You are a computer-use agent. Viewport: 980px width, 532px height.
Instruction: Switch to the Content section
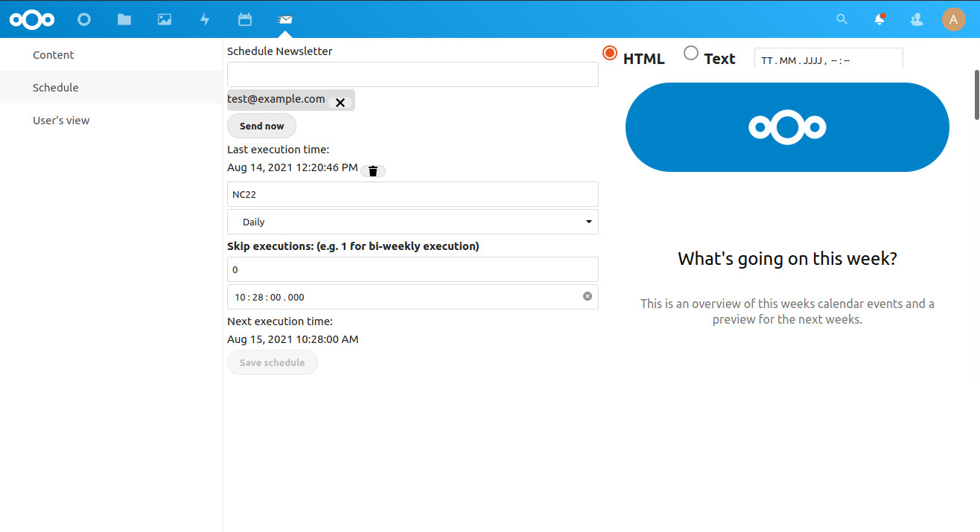pos(112,54)
